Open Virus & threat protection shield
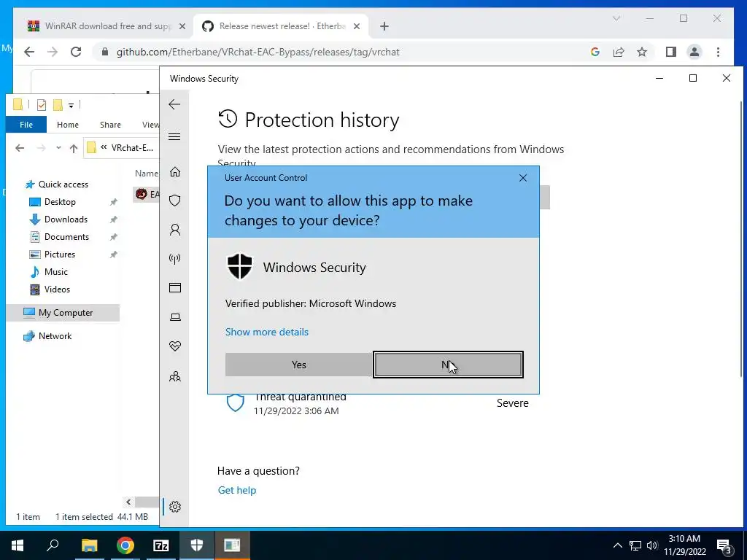This screenshot has height=560, width=747. (x=175, y=201)
